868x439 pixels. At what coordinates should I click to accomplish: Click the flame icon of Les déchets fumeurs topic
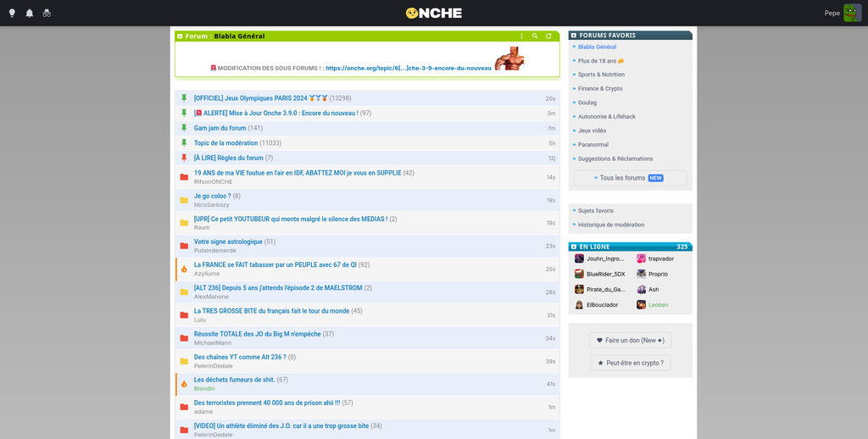point(184,384)
